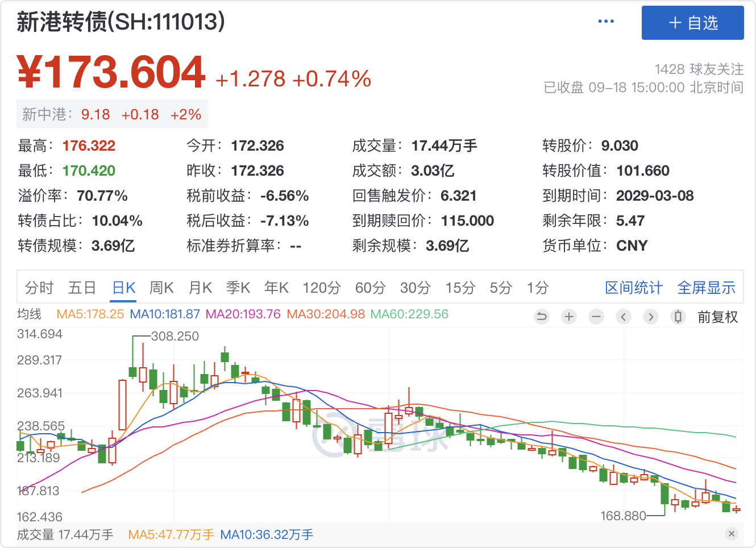Select the 月K monthly chart tab
Image resolution: width=756 pixels, height=548 pixels.
pyautogui.click(x=200, y=288)
